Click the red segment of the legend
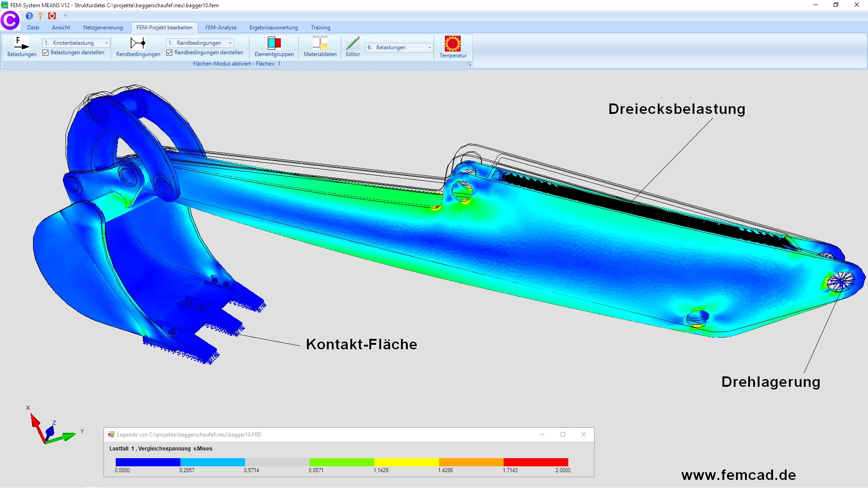 536,462
